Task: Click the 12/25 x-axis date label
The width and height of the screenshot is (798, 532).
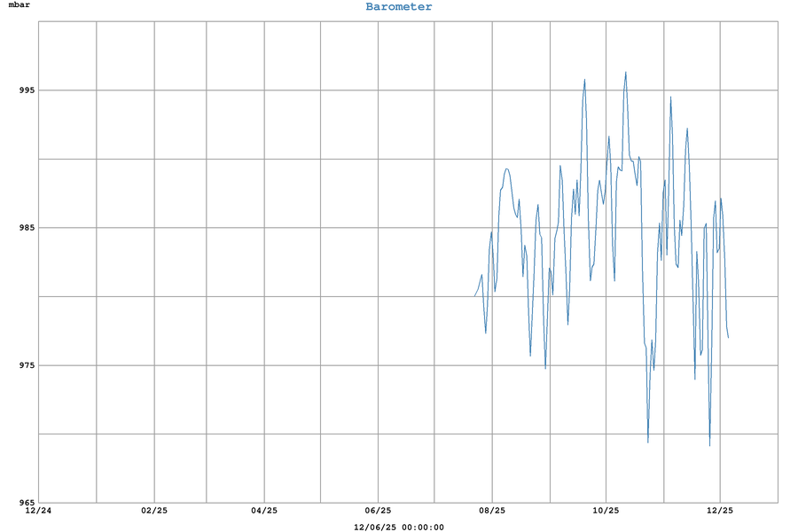Action: click(720, 511)
